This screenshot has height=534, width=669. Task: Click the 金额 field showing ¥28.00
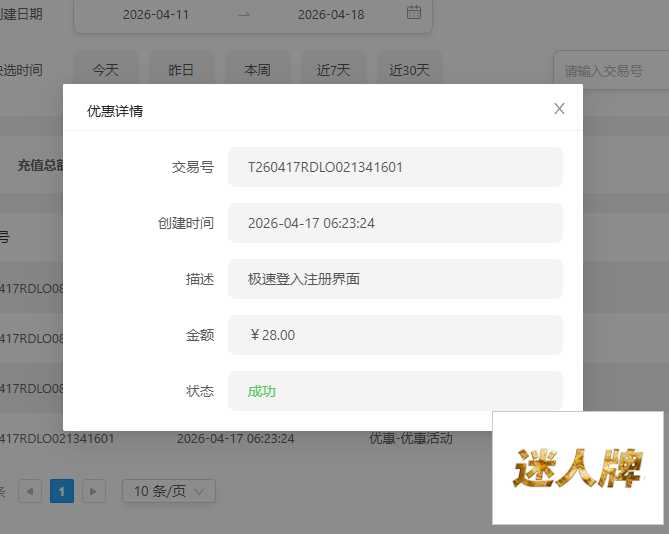[395, 335]
